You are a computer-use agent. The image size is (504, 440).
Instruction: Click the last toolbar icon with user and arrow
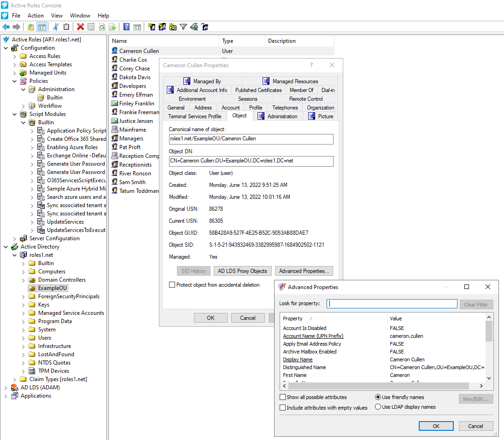pyautogui.click(x=205, y=27)
